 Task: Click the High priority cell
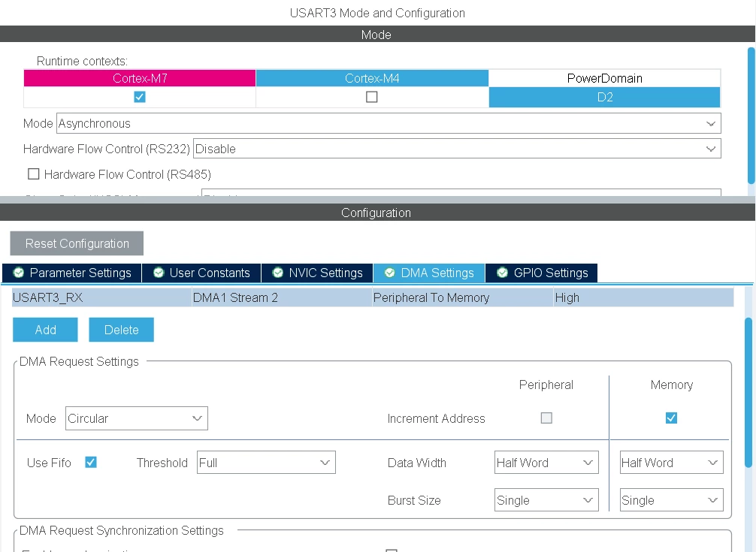click(x=644, y=297)
